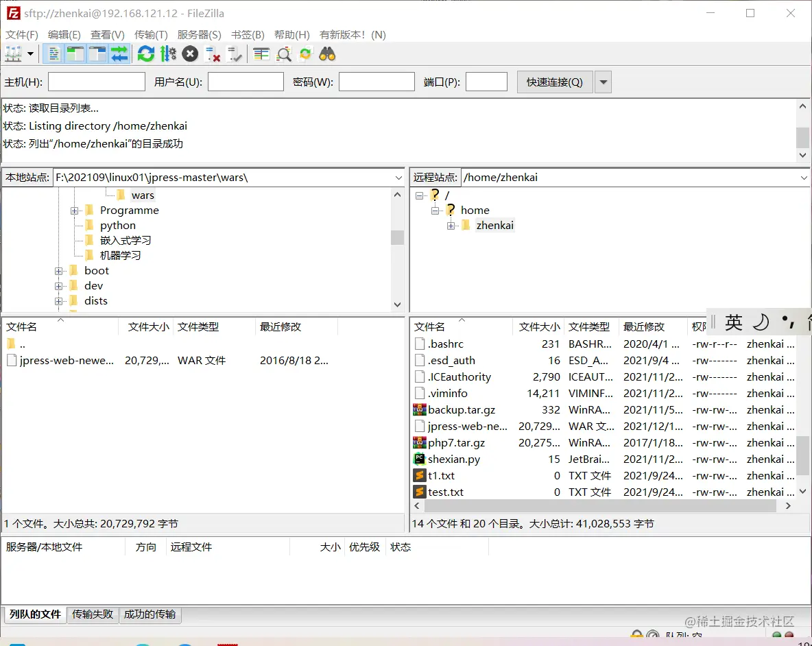The height and width of the screenshot is (646, 812).
Task: Open directory listing filters dialog
Action: tap(261, 53)
